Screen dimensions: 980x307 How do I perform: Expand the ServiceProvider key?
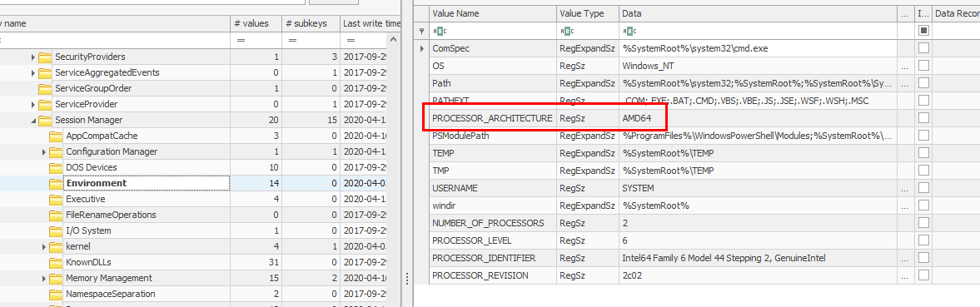coord(33,105)
